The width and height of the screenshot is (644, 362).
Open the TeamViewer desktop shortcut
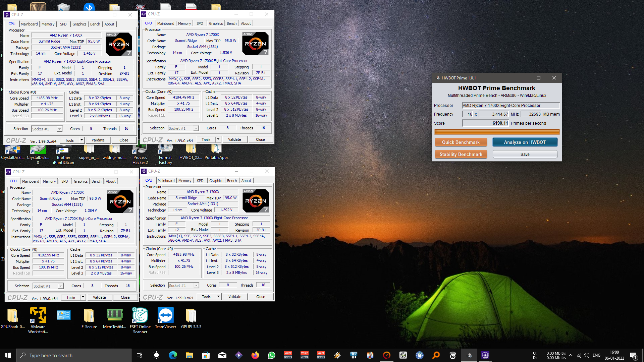(x=165, y=318)
